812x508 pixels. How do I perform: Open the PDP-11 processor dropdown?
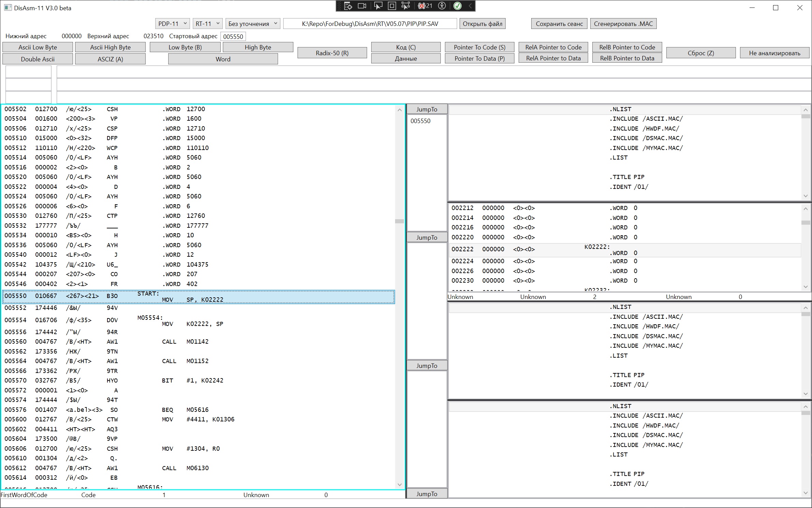172,24
